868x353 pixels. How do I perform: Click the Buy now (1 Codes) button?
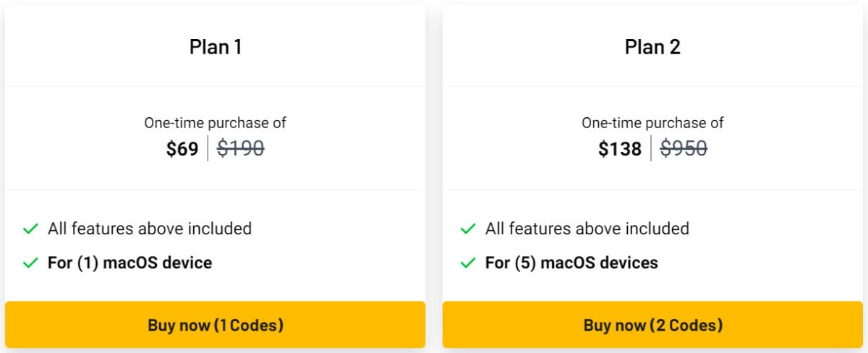215,325
